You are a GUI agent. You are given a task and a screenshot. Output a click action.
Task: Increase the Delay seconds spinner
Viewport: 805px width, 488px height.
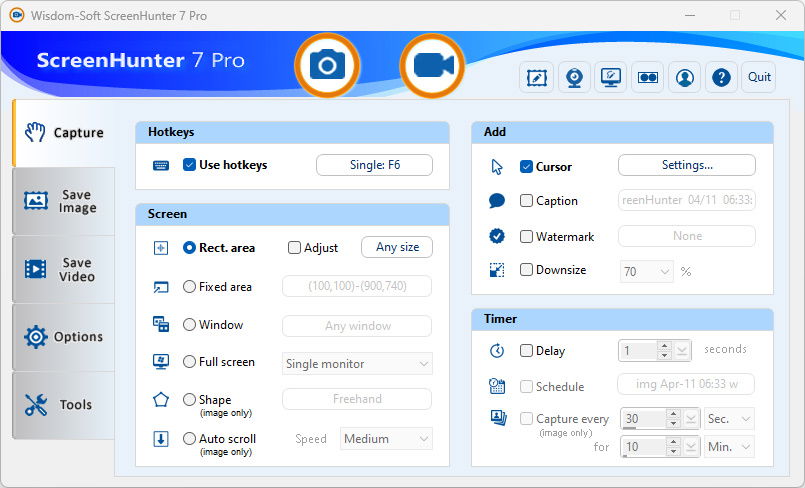pos(664,346)
